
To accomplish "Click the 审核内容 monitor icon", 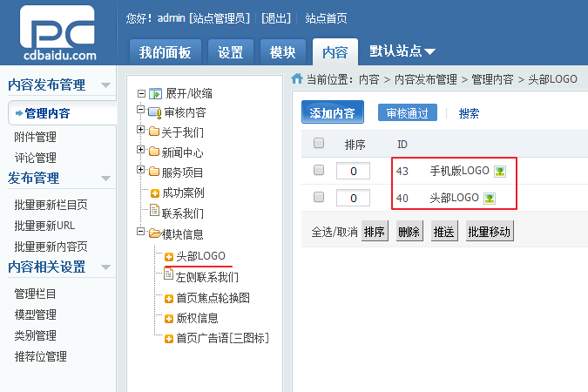I will (154, 112).
